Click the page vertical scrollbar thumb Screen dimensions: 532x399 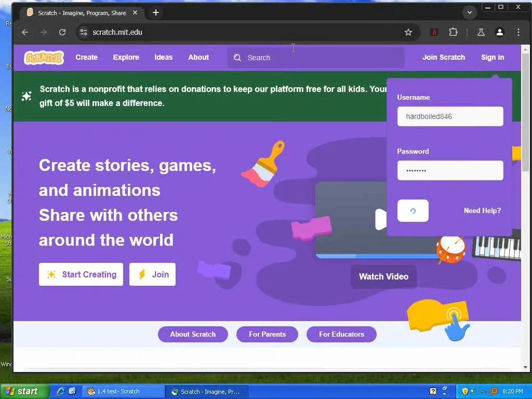coord(525,112)
